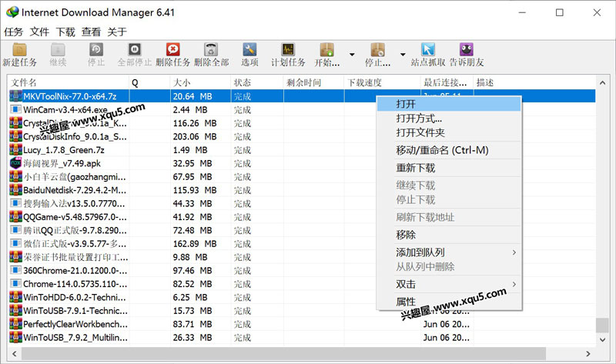Select the 小白羊云盘(gaozhangmi... file row
616x364 pixels.
point(301,177)
